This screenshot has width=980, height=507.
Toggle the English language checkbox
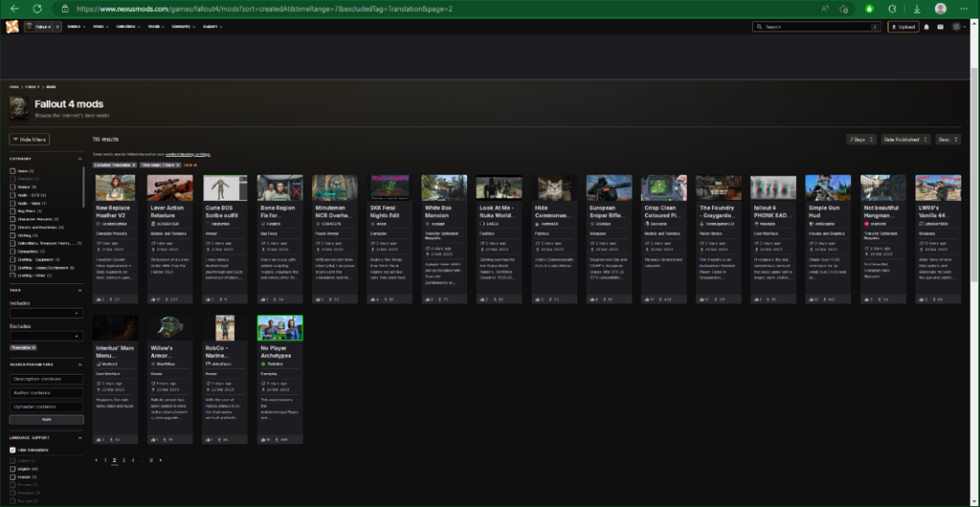click(x=12, y=469)
